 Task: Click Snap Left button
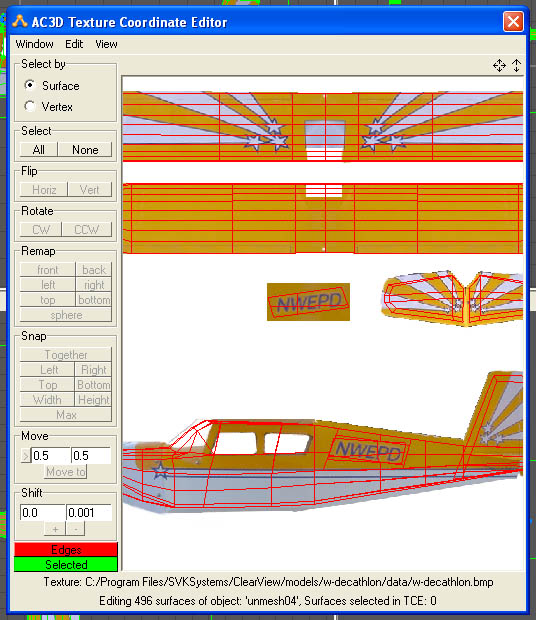(47, 370)
